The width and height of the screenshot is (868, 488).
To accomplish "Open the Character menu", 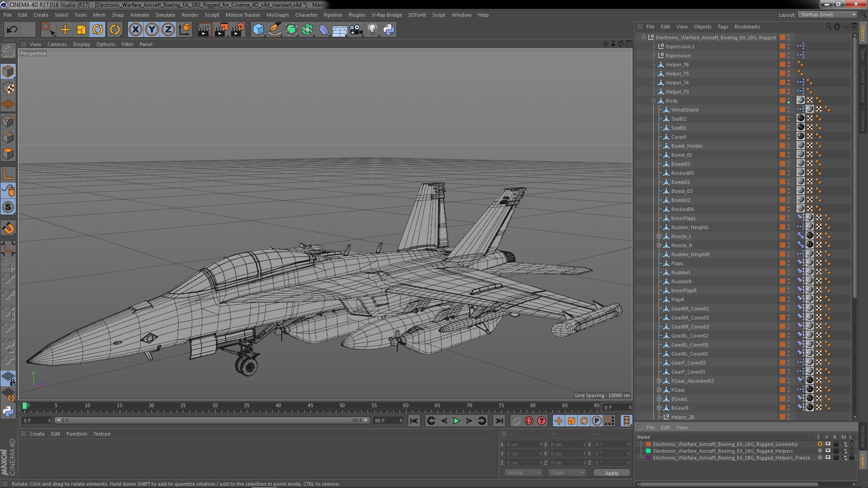I will tap(306, 15).
